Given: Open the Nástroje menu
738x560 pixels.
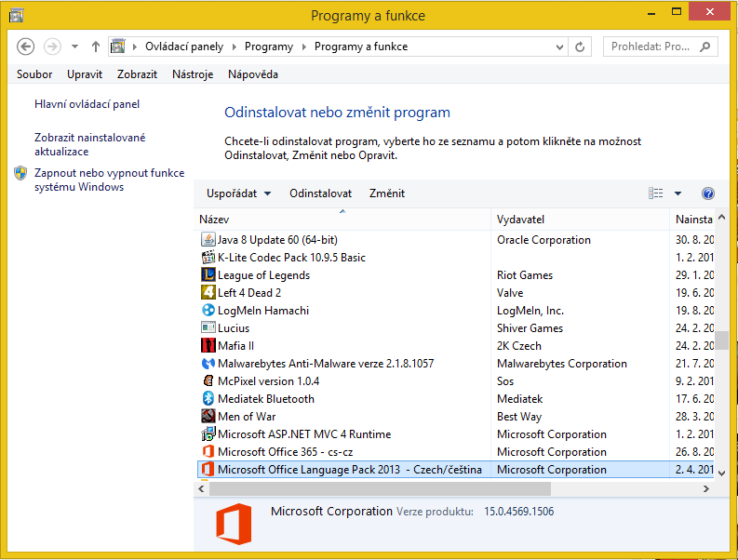Looking at the screenshot, I should (193, 74).
